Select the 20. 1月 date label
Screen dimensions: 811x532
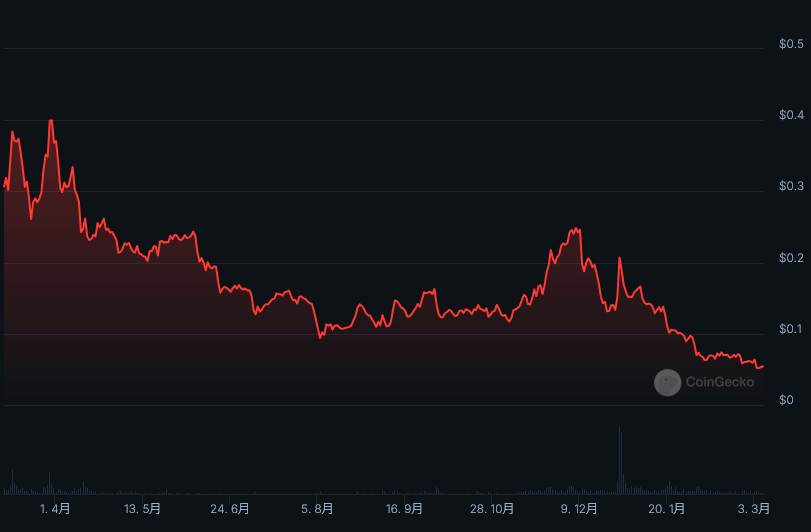(x=666, y=509)
